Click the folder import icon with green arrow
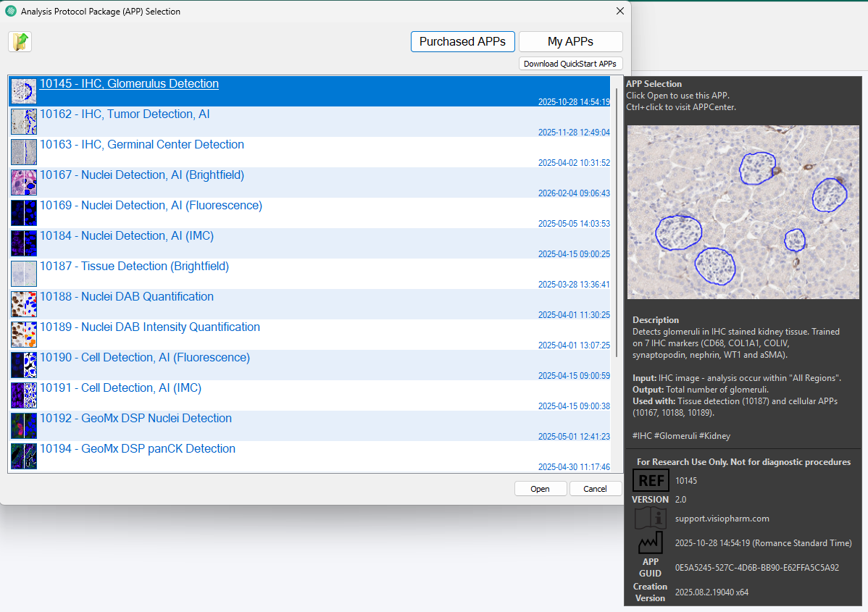The height and width of the screenshot is (612, 868). coord(20,41)
